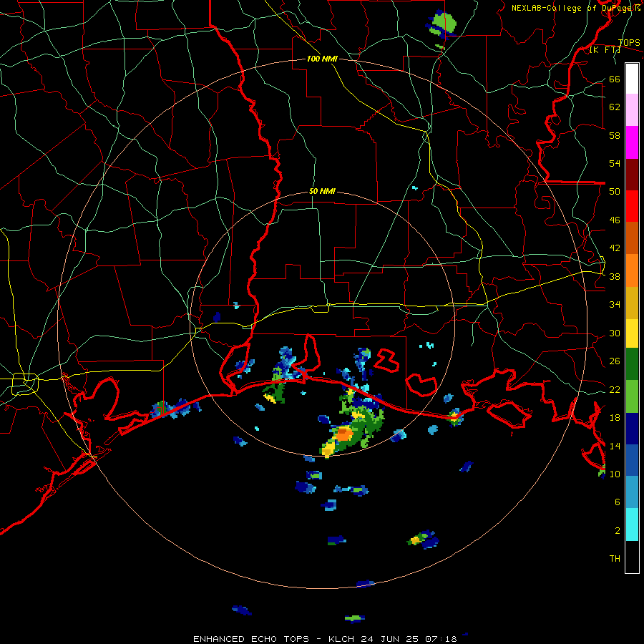644x644 pixels.
Task: Click the "07:18" timestamp
Action: tap(441, 639)
